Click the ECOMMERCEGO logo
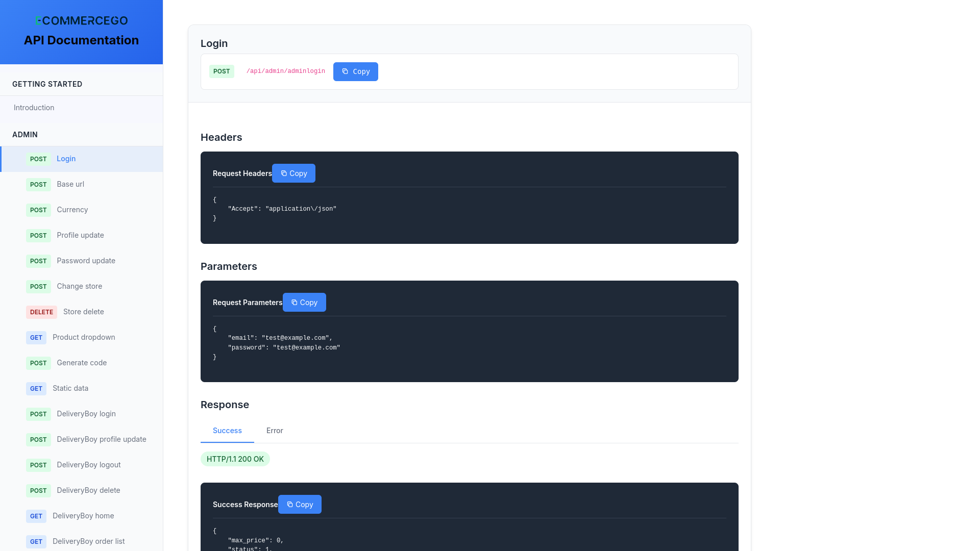This screenshot has height=551, width=980. click(81, 20)
